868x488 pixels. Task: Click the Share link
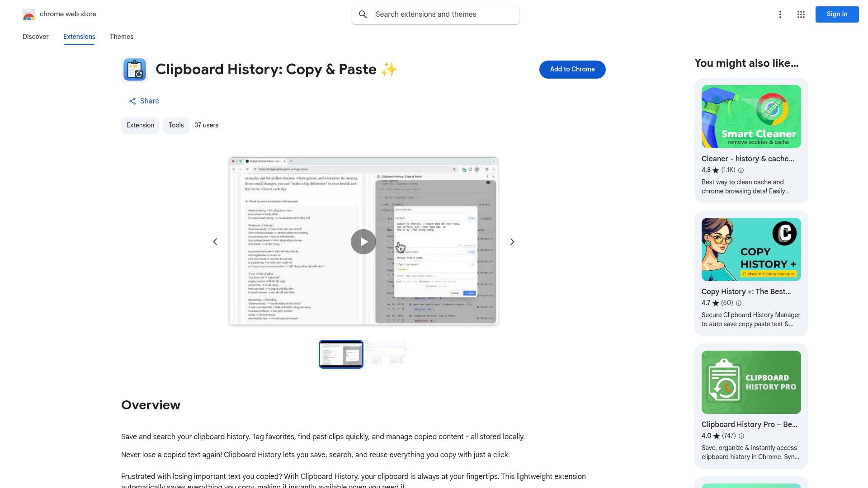[x=144, y=101]
